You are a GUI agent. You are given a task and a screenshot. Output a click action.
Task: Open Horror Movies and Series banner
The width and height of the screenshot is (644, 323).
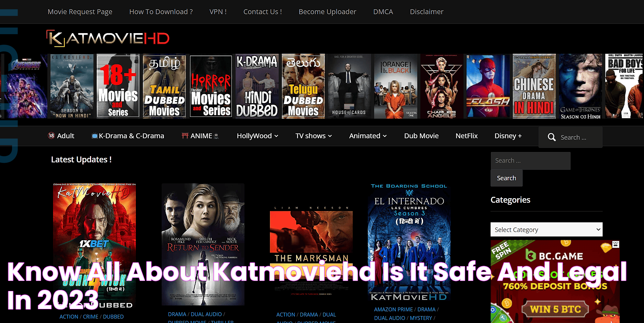point(211,86)
